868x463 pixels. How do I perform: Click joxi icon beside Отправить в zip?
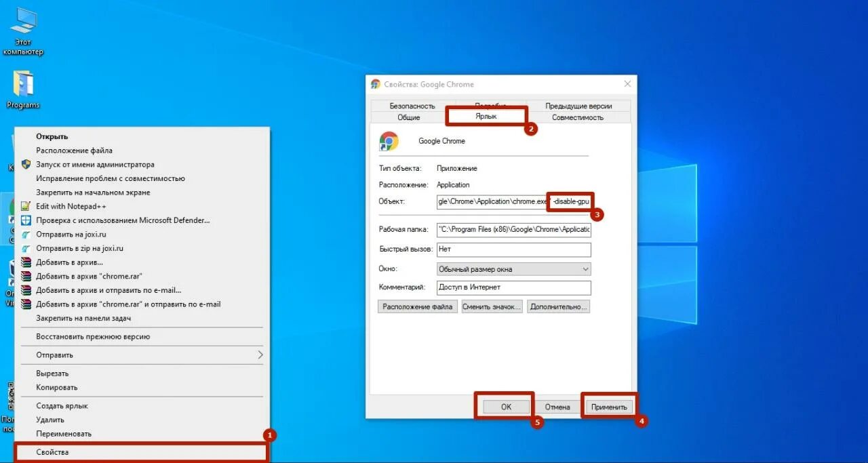click(x=26, y=248)
